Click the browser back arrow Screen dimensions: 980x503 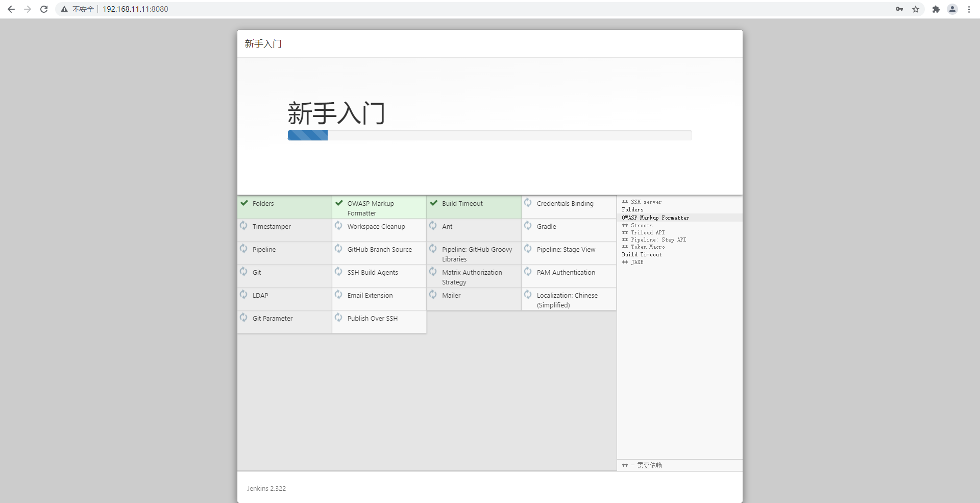[x=11, y=9]
